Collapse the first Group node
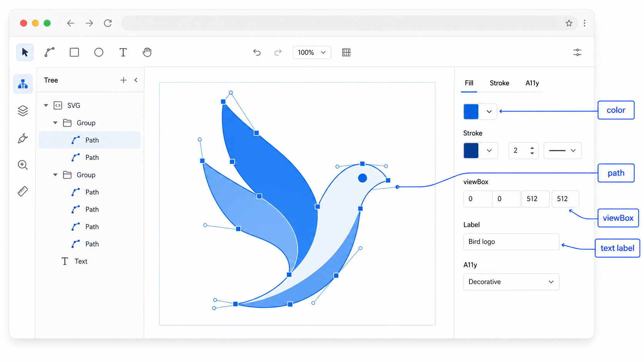Image resolution: width=644 pixels, height=362 pixels. (x=55, y=123)
